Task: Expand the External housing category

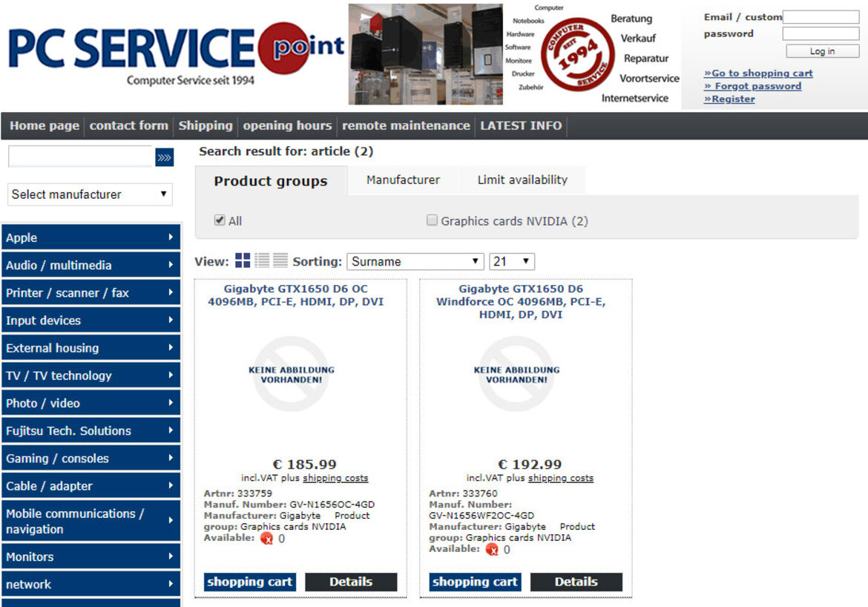Action: point(91,348)
